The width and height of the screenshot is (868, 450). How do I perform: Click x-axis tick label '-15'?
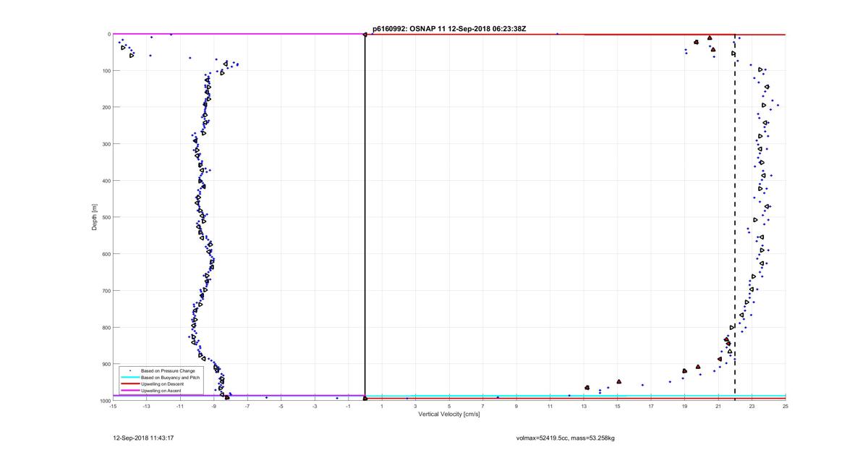(x=113, y=406)
